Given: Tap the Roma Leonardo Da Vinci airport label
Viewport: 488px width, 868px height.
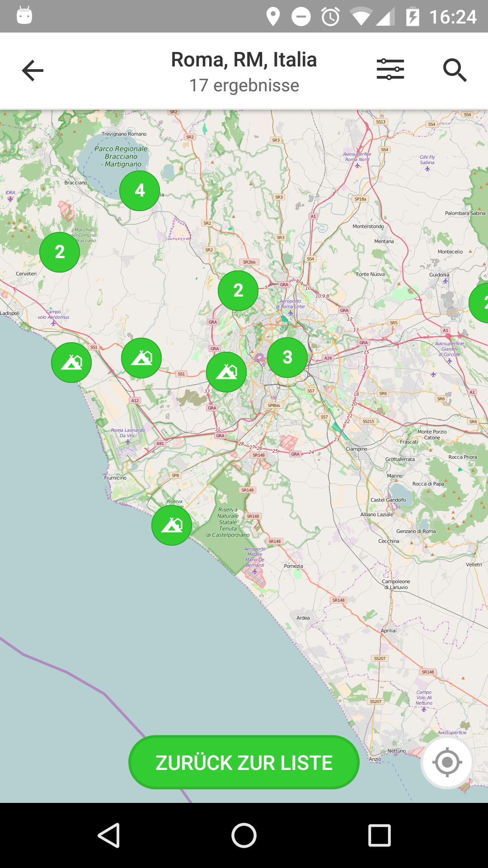Looking at the screenshot, I should click(x=128, y=433).
